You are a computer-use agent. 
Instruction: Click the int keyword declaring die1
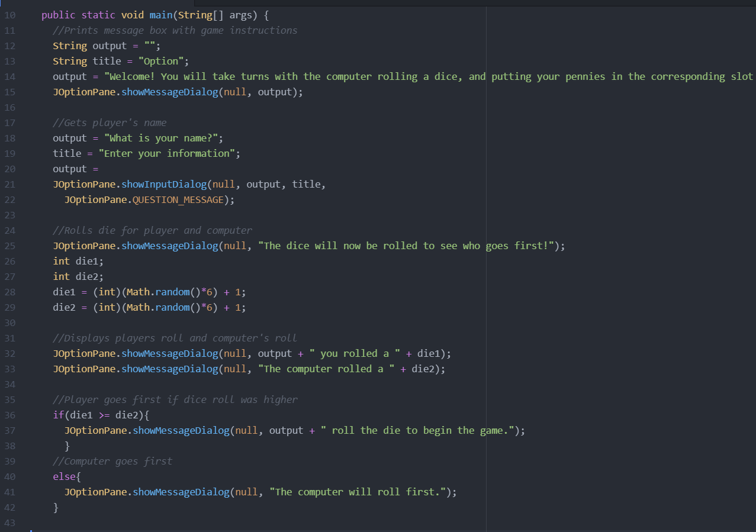60,261
